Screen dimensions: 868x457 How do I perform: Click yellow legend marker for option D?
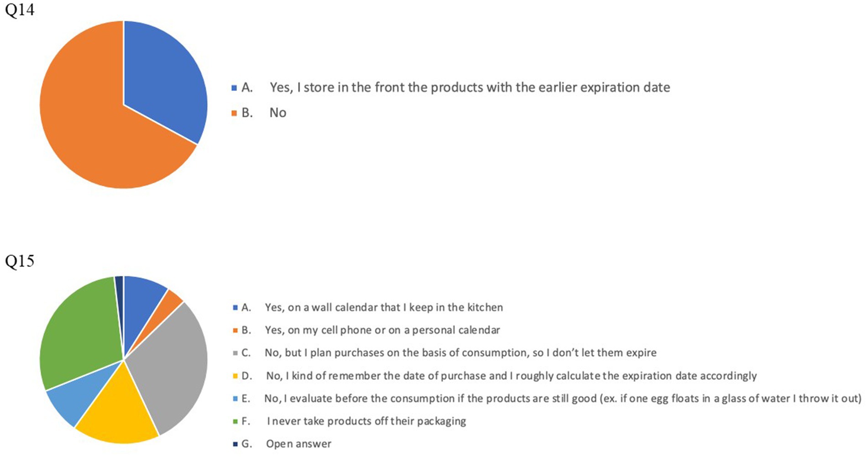tap(235, 376)
